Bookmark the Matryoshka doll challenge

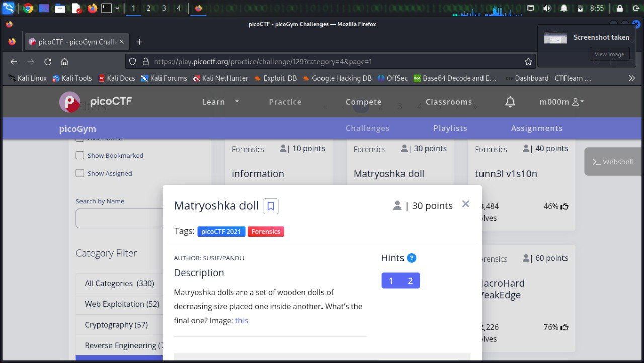pos(271,206)
